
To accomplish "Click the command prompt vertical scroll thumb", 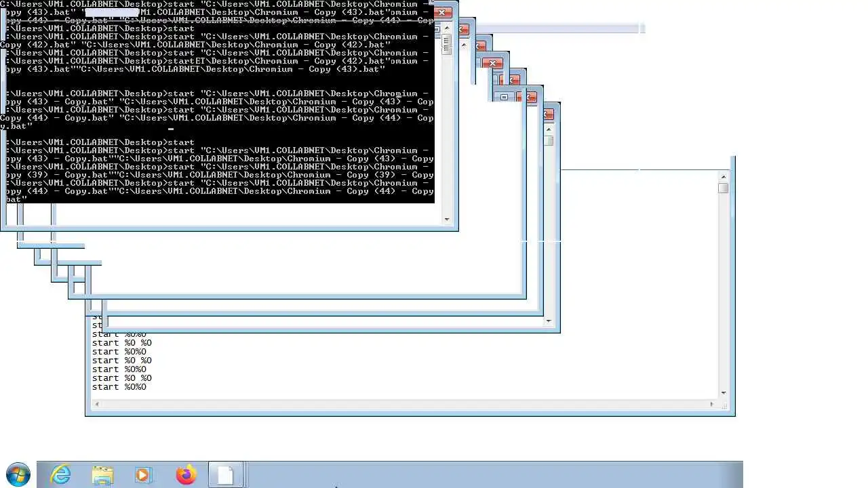I will [446, 44].
